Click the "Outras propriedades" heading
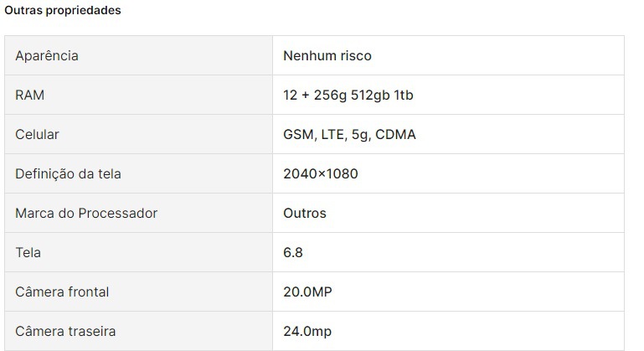Image resolution: width=644 pixels, height=351 pixels. (62, 11)
